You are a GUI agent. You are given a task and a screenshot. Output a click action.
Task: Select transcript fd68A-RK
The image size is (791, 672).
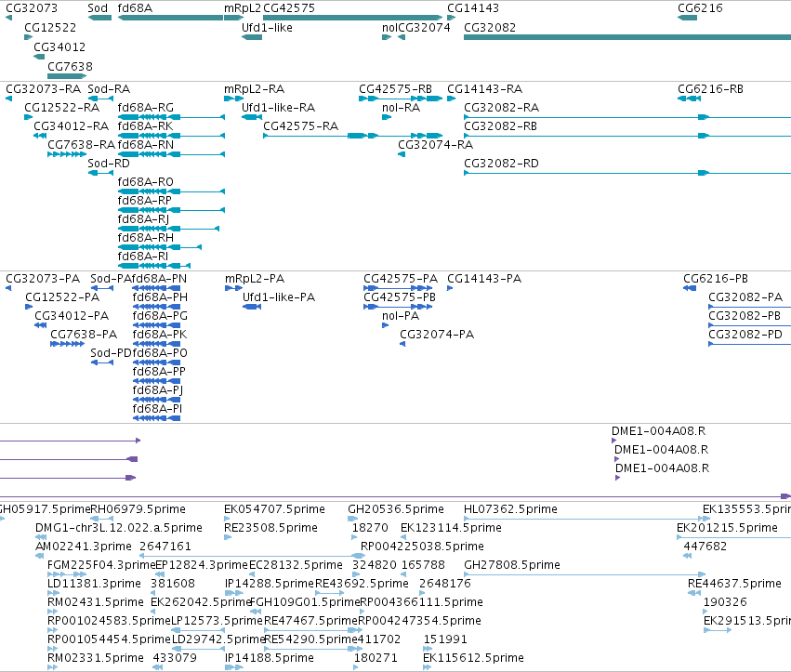tap(171, 136)
